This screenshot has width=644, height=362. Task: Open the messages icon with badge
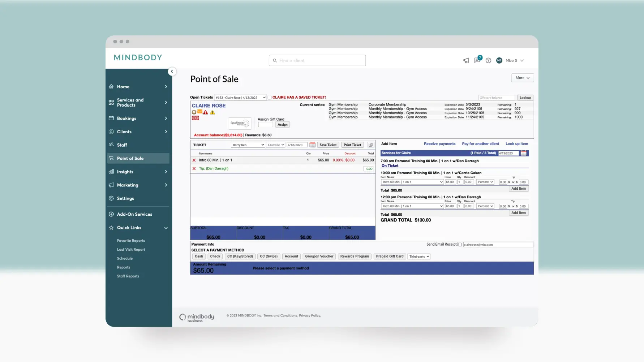tap(477, 60)
